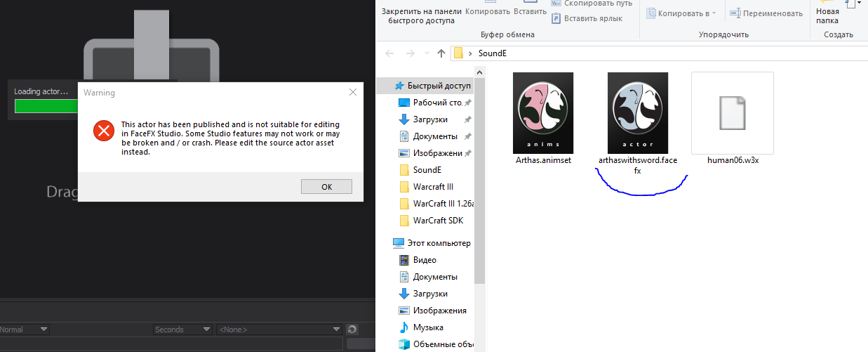Viewport: 868px width, 352px height.
Task: Select the arthaswithsword.facefx actor file
Action: point(638,112)
